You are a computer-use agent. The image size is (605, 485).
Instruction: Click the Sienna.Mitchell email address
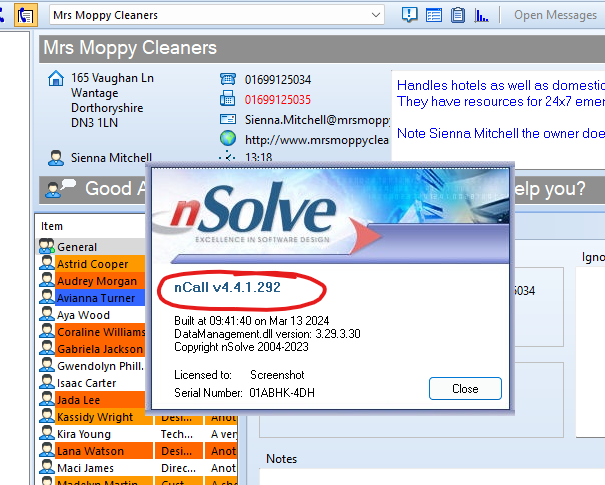click(317, 120)
